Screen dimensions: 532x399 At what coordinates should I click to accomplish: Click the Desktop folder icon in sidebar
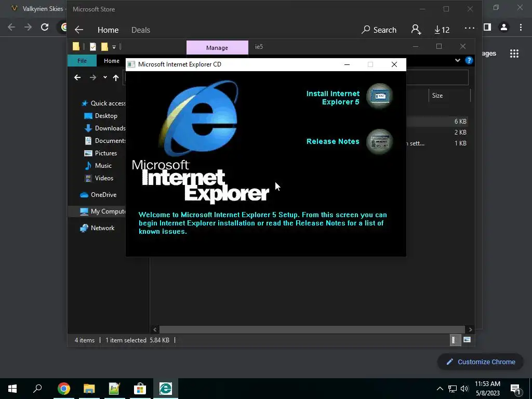click(x=88, y=116)
